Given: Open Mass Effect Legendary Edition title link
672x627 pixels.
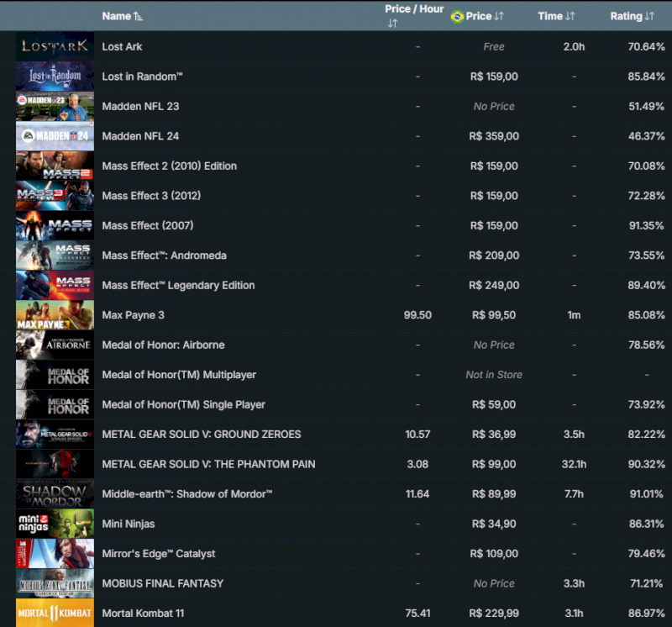Looking at the screenshot, I should point(178,286).
